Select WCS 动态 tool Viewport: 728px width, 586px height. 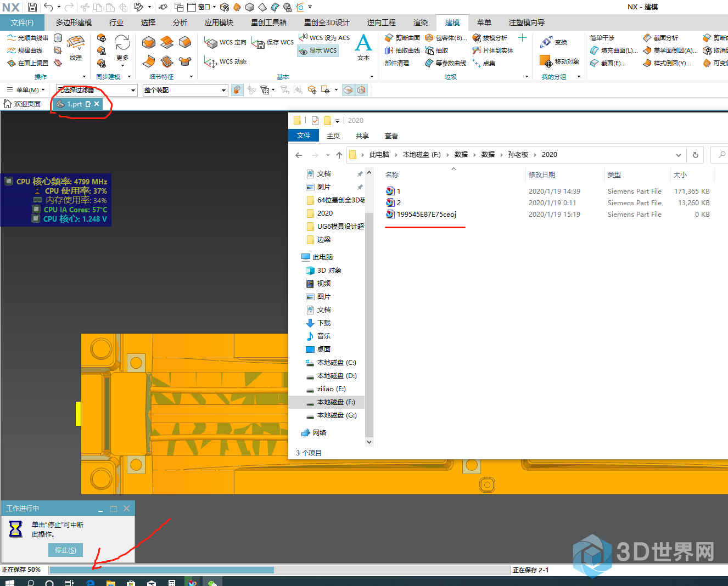click(x=225, y=61)
